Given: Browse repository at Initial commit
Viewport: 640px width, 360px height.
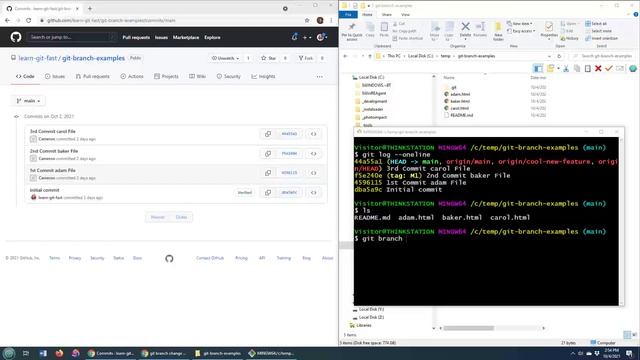Looking at the screenshot, I should pos(313,192).
